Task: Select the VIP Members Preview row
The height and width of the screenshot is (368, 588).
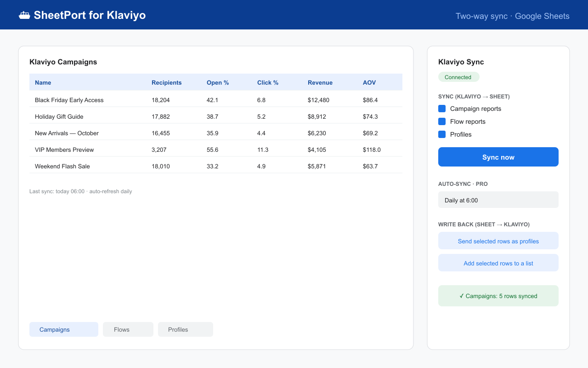Action: click(x=216, y=149)
